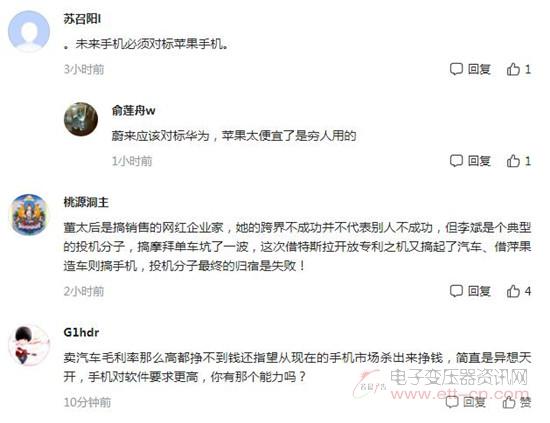This screenshot has width=550, height=423.
Task: Click the 回复 text on 俞莲舟w's comment
Action: [479, 161]
